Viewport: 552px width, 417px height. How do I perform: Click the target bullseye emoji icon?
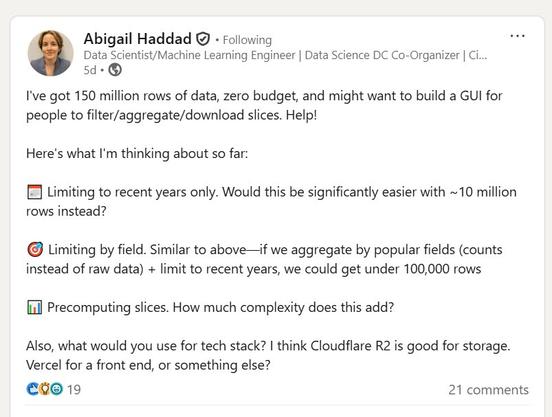[35, 249]
